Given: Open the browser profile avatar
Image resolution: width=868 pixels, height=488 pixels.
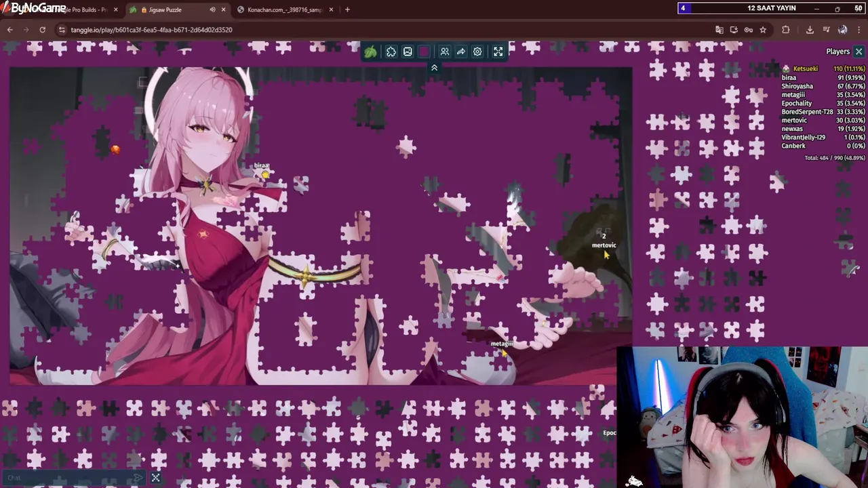Looking at the screenshot, I should point(842,30).
